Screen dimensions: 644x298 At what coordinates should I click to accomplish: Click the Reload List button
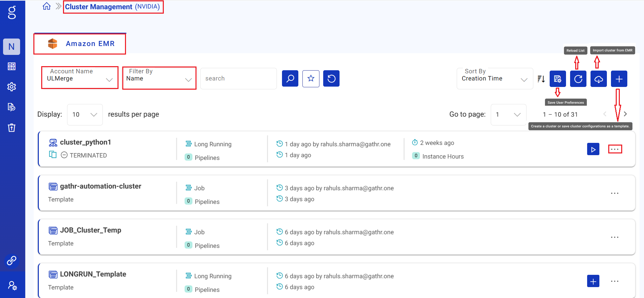tap(578, 79)
